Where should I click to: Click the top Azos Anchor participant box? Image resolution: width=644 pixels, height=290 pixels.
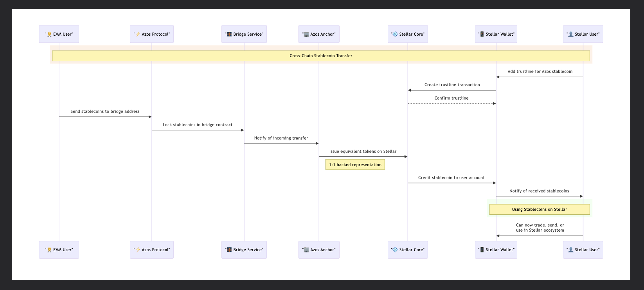click(x=319, y=34)
